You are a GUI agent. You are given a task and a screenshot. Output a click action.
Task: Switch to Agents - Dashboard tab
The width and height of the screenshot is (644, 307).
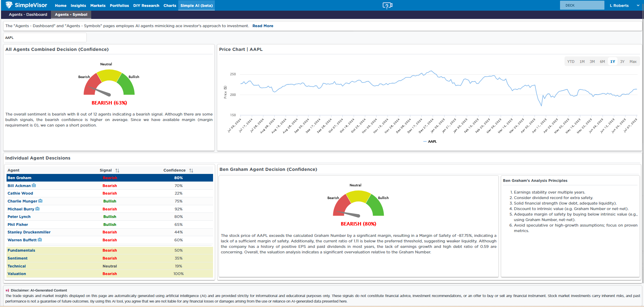(28, 14)
